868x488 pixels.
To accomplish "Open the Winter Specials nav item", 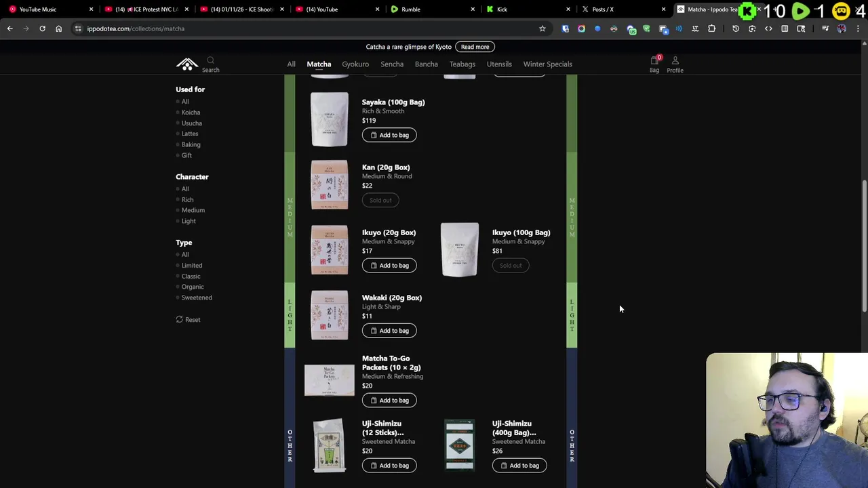I will pyautogui.click(x=548, y=64).
